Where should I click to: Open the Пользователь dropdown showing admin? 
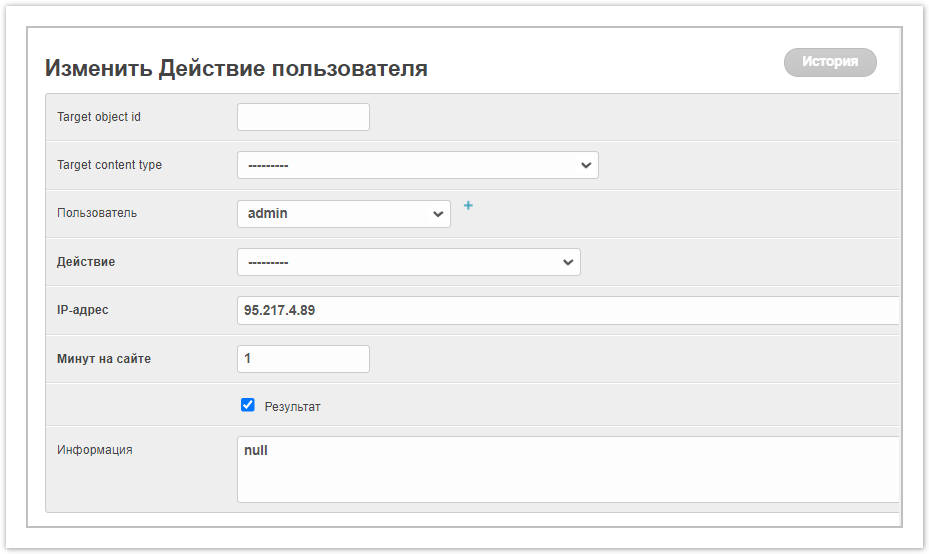click(343, 214)
